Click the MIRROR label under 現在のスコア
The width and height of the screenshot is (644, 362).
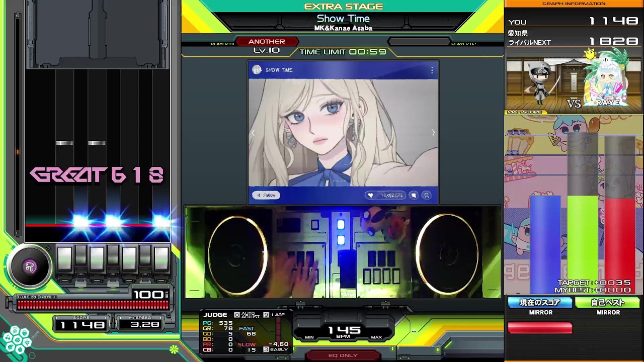point(541,312)
